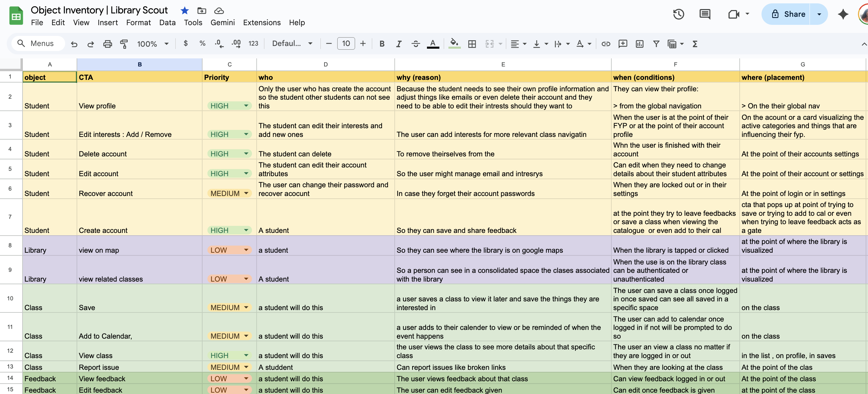The width and height of the screenshot is (868, 394).
Task: Open the File menu
Action: pos(37,22)
